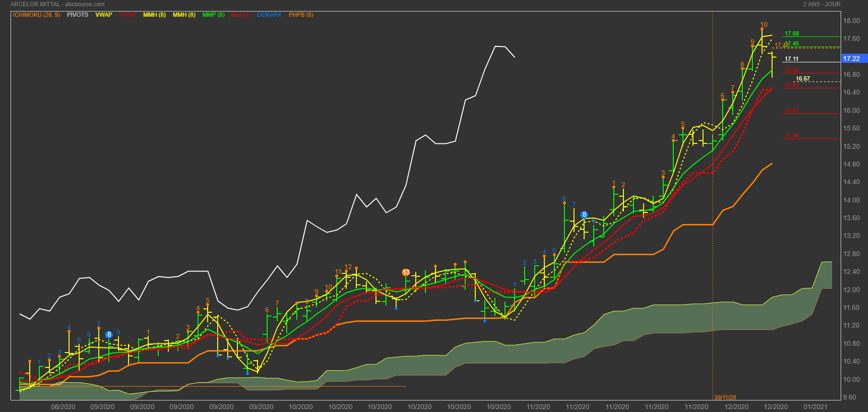Screen dimensions: 868x412
Task: Toggle the PIVOTS indicator in legend
Action: 78,15
